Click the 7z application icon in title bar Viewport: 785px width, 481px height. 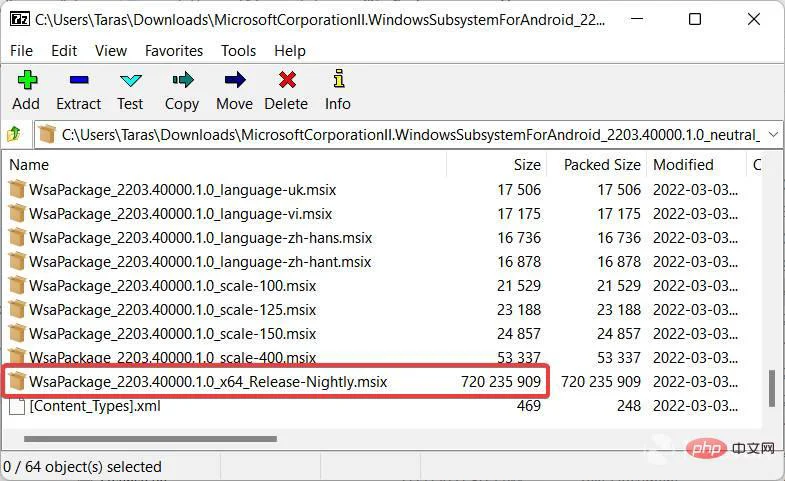[20, 20]
